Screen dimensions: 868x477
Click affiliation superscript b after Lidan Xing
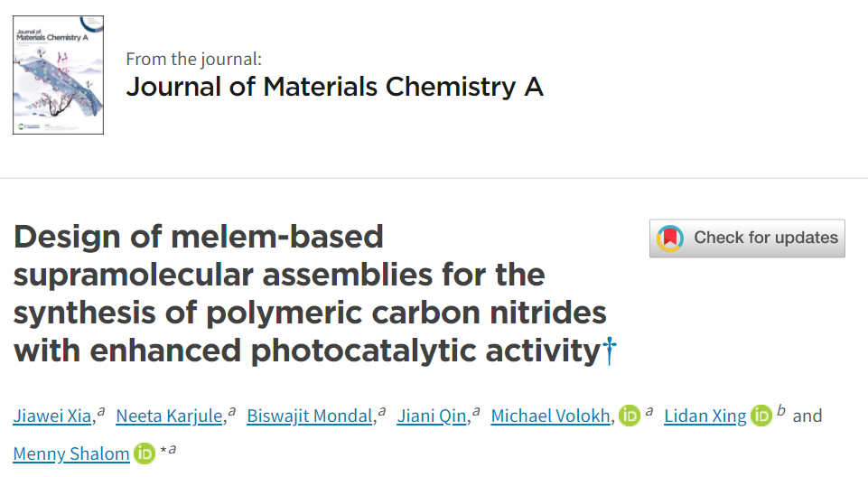[781, 410]
